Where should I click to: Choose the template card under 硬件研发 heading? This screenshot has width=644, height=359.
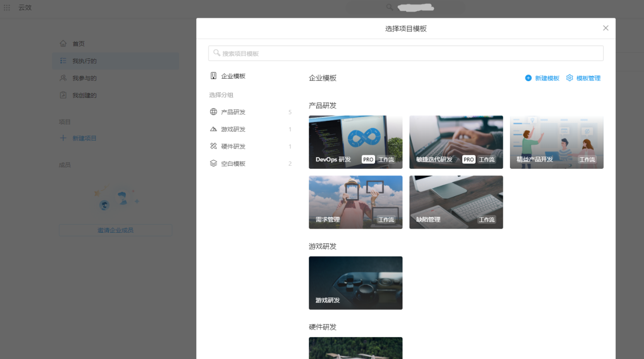[x=355, y=348]
